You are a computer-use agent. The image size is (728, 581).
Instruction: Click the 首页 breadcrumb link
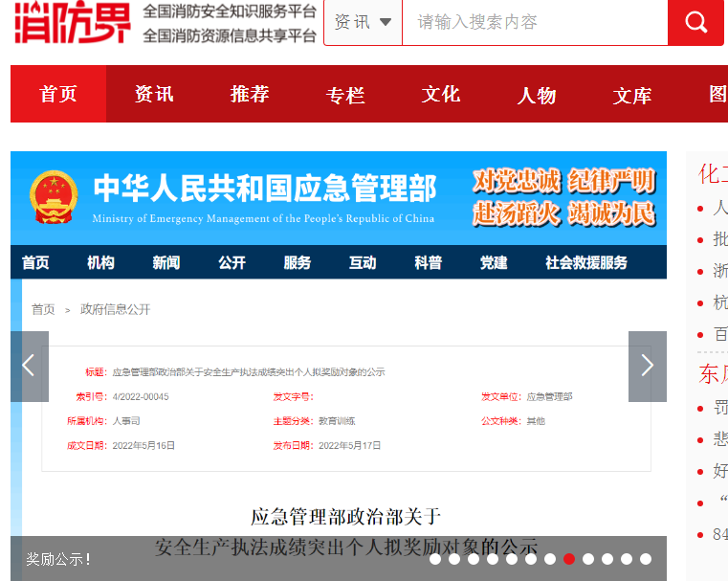pyautogui.click(x=43, y=309)
